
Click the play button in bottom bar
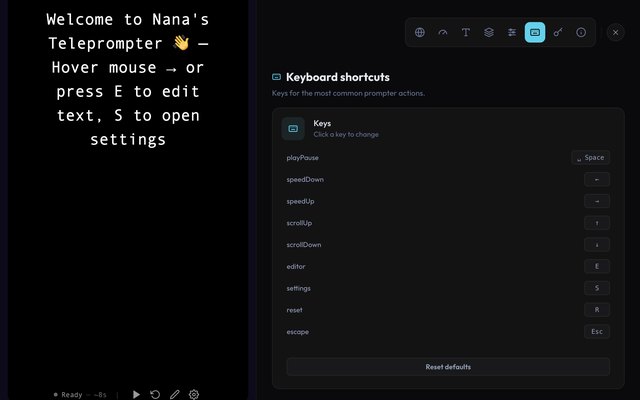pos(136,394)
